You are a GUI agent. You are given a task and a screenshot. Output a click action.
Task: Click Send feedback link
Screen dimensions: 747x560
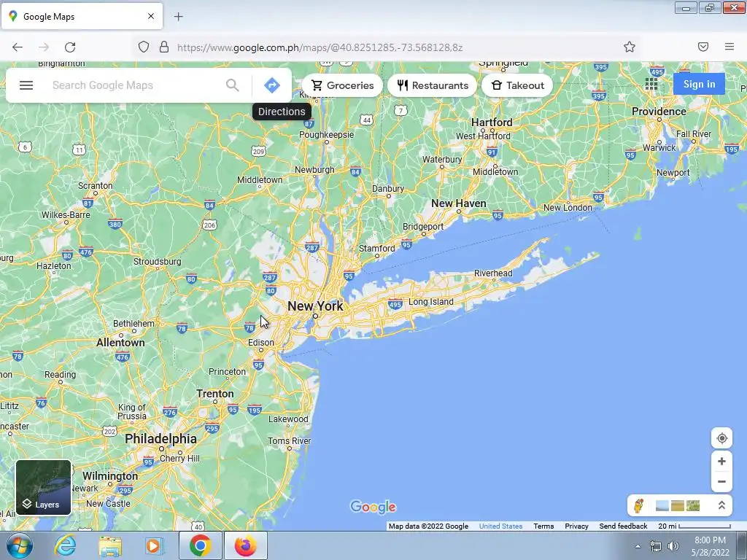click(623, 526)
